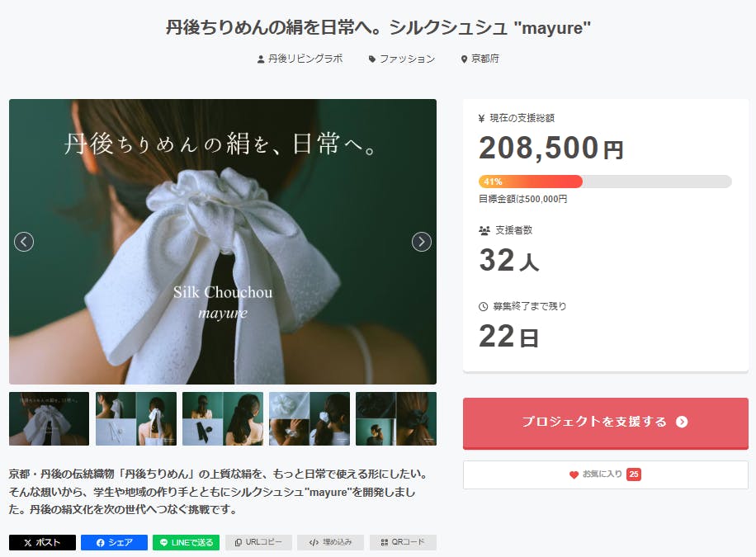Select the third thumbnail with black ribbon
This screenshot has width=756, height=557.
223,418
